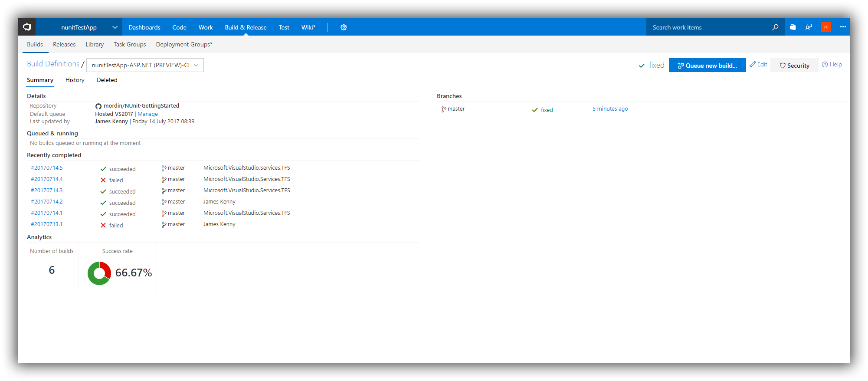Open the Work hub
The image size is (868, 381).
[x=206, y=27]
